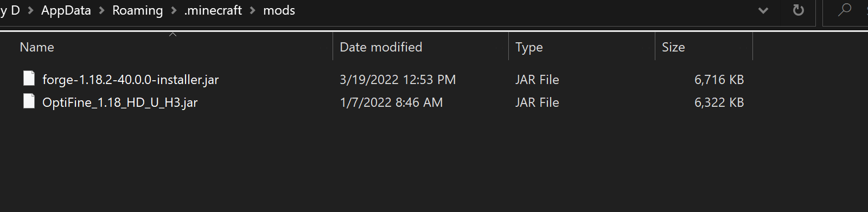Click the forge installer jar file icon

click(x=29, y=79)
